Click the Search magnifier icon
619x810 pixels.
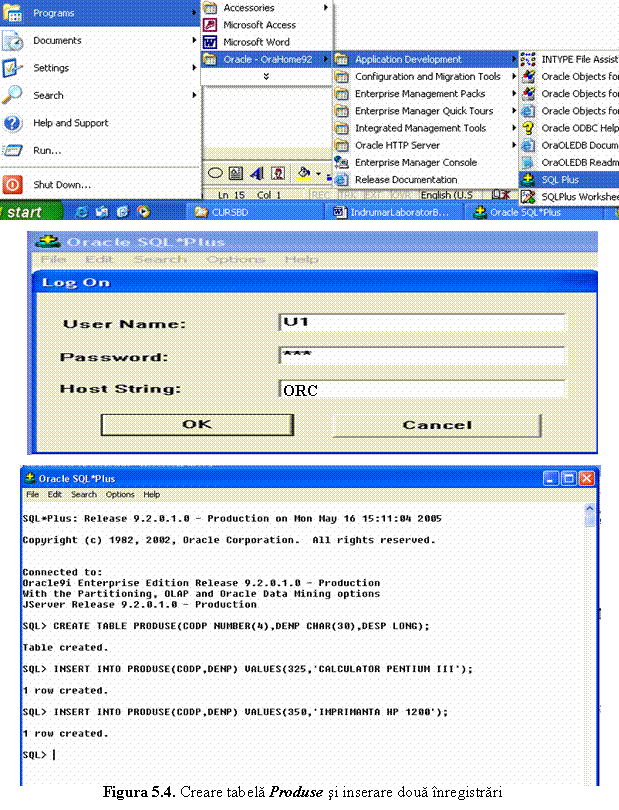[12, 95]
